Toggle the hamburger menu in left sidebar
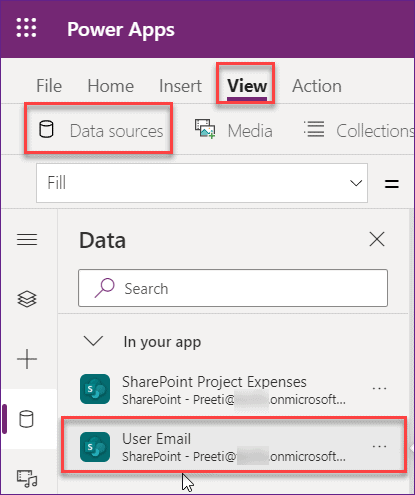The width and height of the screenshot is (415, 495). click(27, 239)
